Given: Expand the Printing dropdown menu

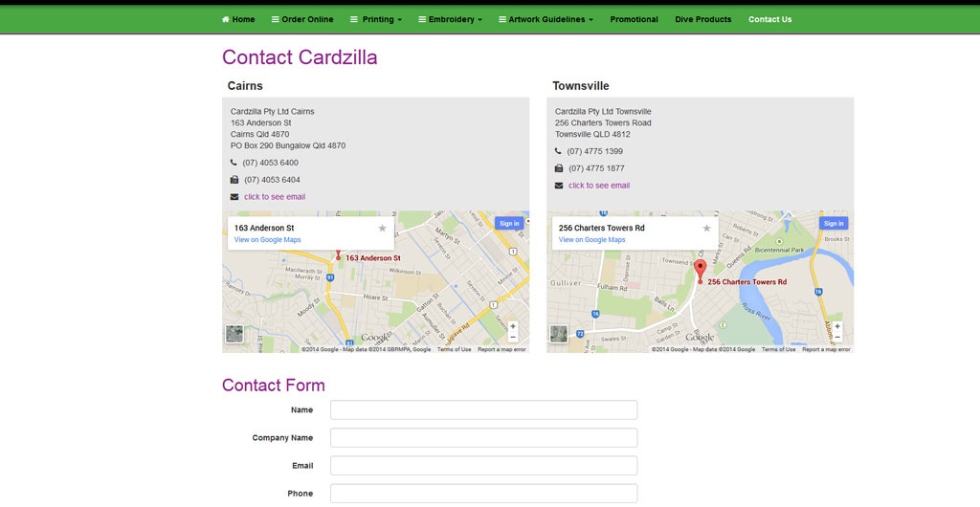Looking at the screenshot, I should click(376, 19).
